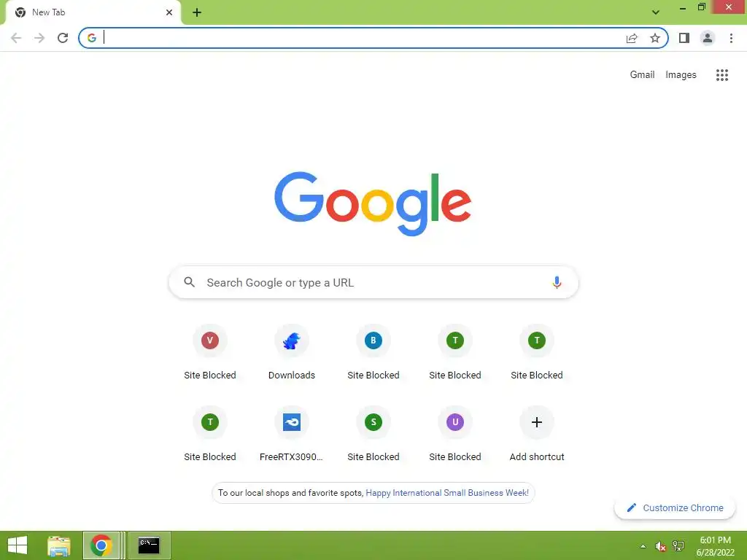Click the browser forward arrow
Screen dimensions: 747x560
coord(39,38)
